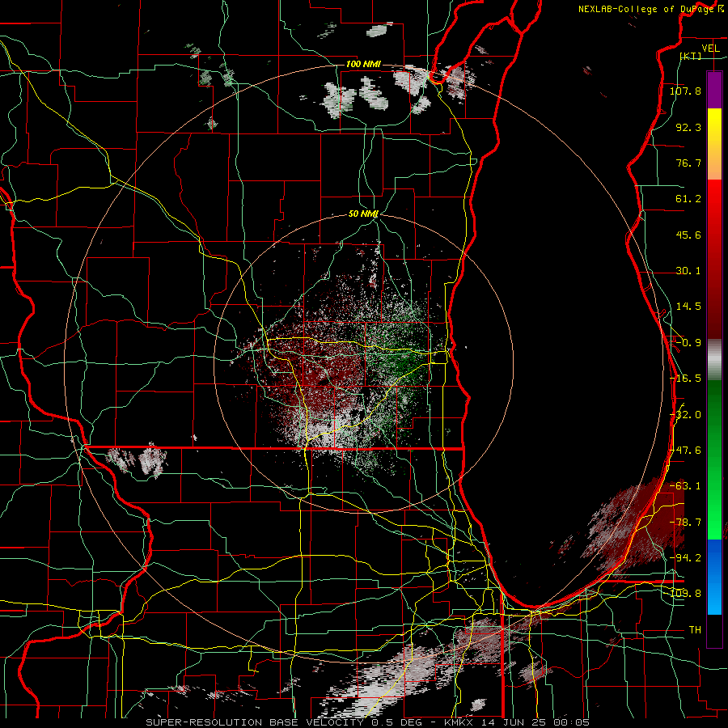Pick the blue segment of the color bar
This screenshot has height=728, width=728.
click(x=714, y=577)
